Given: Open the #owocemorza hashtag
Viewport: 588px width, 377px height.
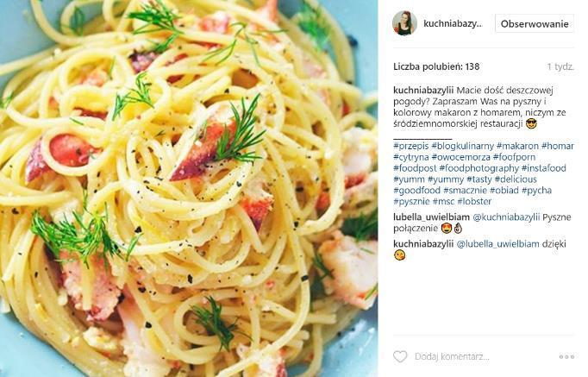Looking at the screenshot, I should pyautogui.click(x=461, y=157).
